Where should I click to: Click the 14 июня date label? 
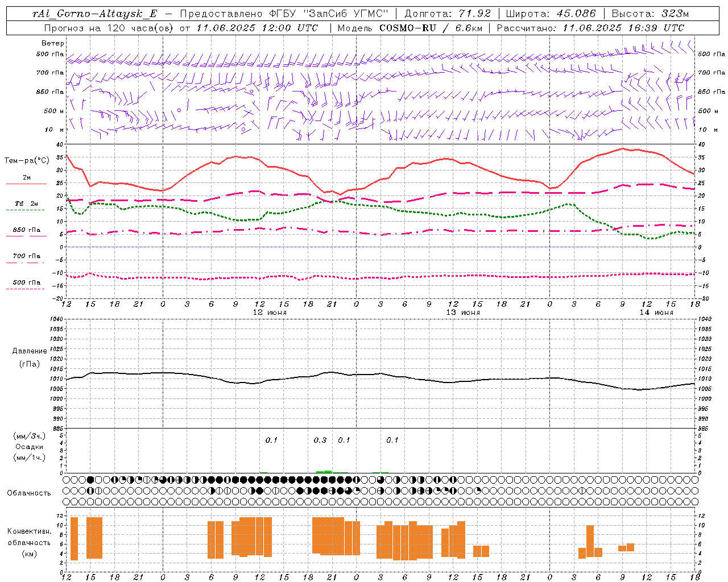tap(656, 313)
